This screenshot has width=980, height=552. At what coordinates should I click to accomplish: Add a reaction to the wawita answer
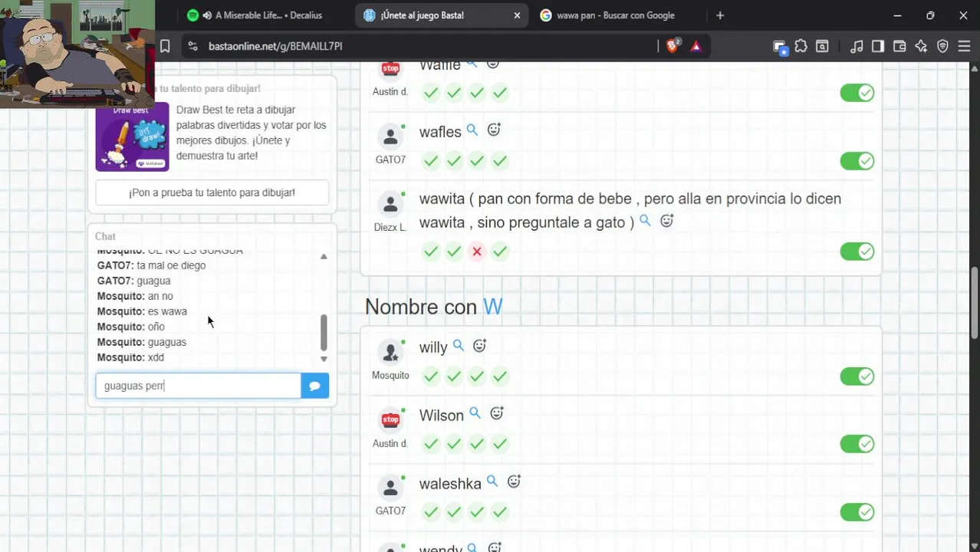pos(667,221)
